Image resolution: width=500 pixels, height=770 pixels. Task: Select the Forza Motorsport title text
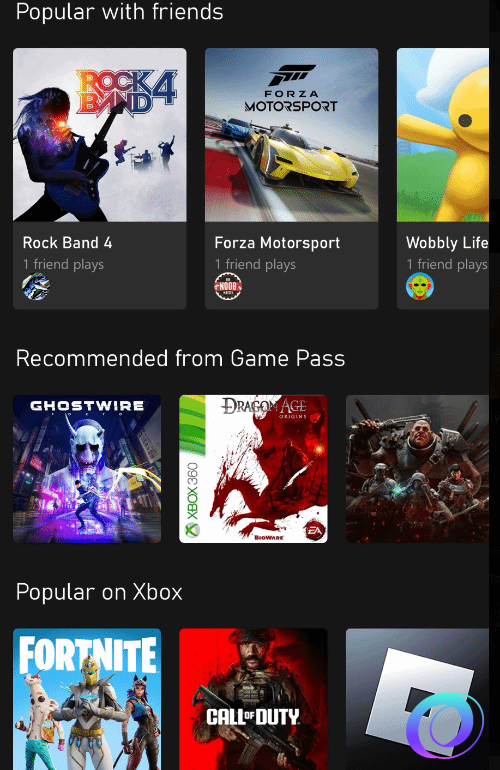[277, 243]
